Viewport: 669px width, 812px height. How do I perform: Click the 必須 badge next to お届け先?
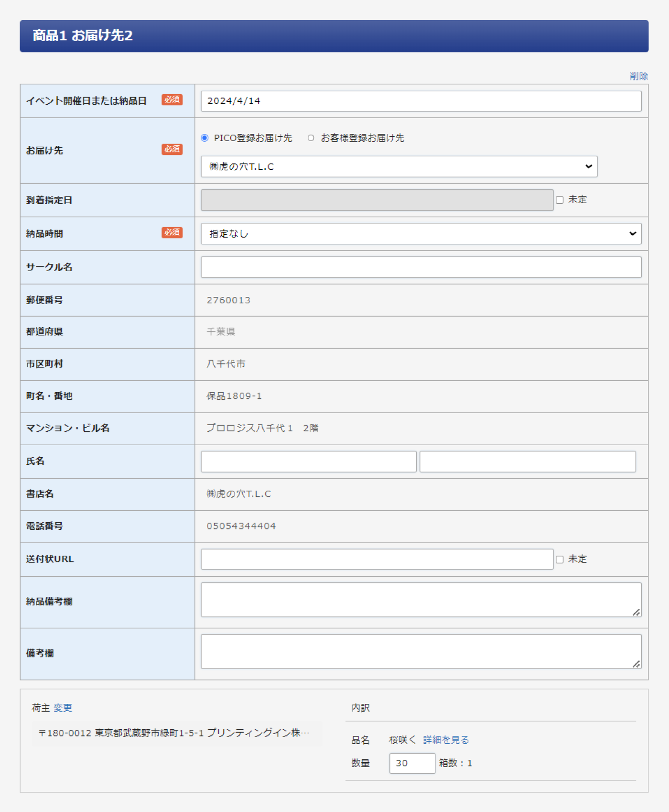click(172, 149)
